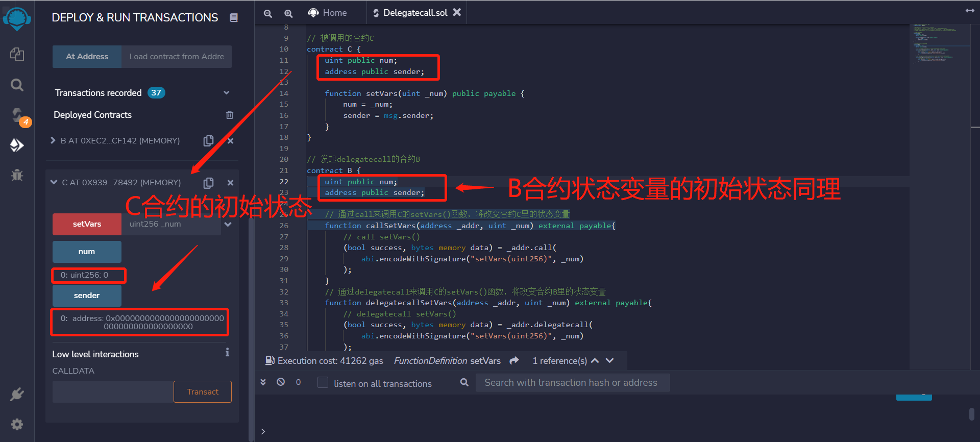Image resolution: width=980 pixels, height=442 pixels.
Task: Switch to the Home tab
Action: [328, 13]
